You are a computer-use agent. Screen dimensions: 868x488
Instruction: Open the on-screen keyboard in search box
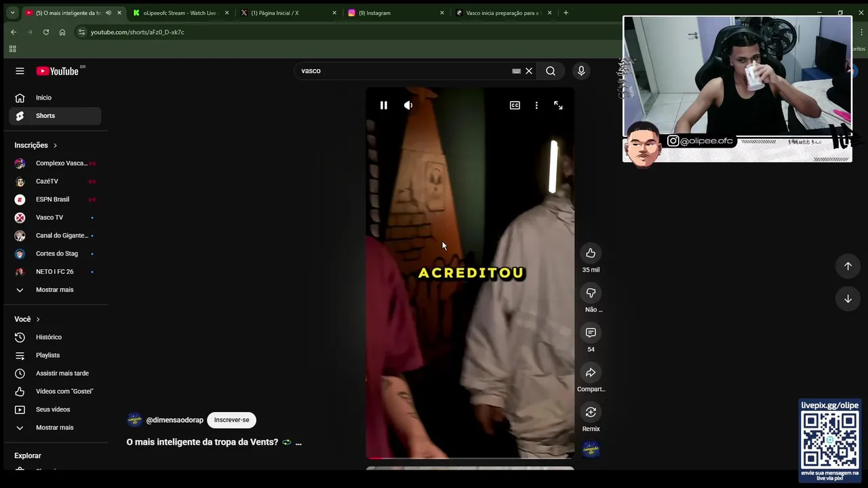[x=516, y=70]
